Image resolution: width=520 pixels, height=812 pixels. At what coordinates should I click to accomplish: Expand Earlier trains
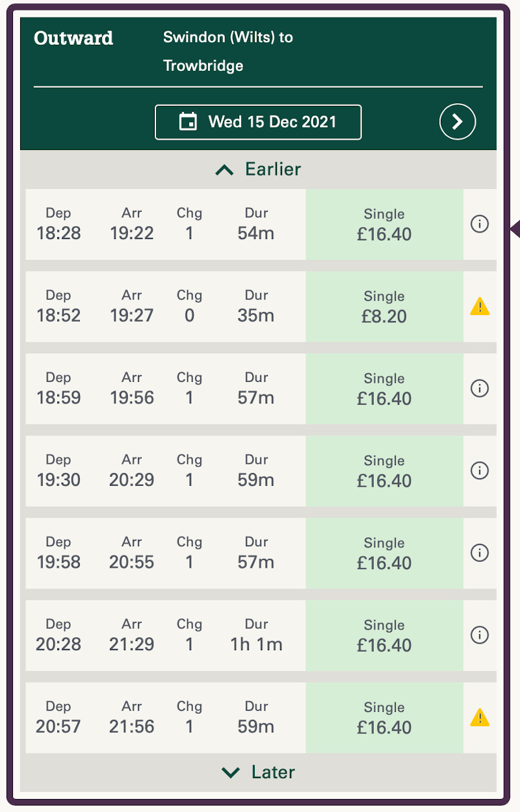[x=258, y=170]
